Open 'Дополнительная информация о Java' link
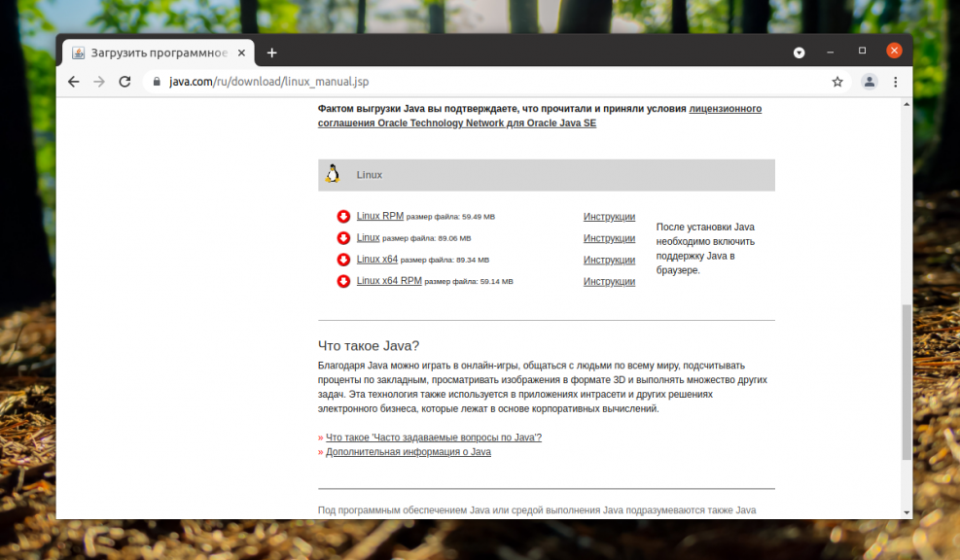The height and width of the screenshot is (560, 960). pos(408,451)
